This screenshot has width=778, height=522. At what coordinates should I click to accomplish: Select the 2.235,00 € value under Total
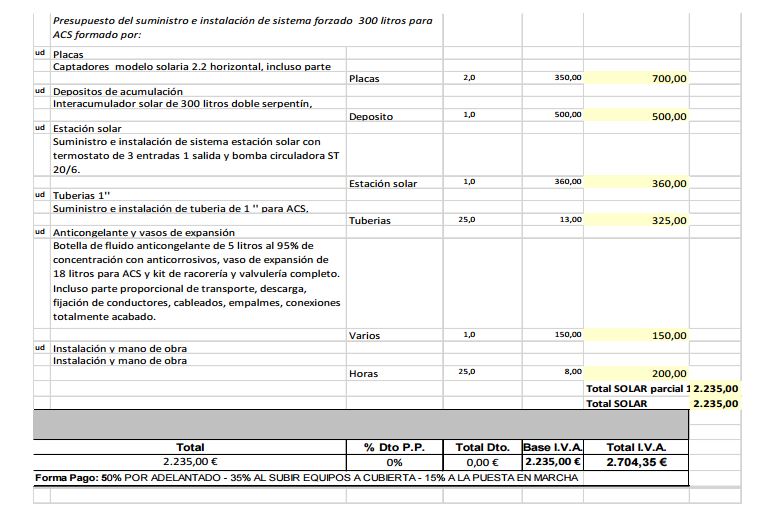pyautogui.click(x=190, y=461)
